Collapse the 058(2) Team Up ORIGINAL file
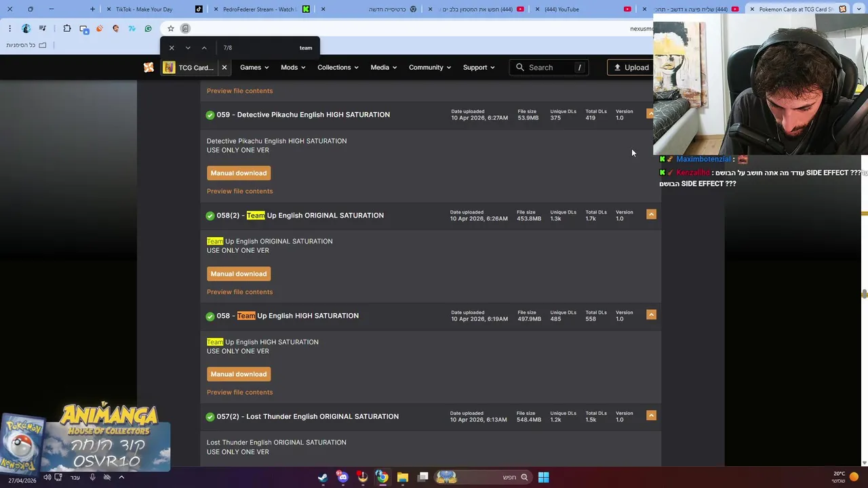 (x=651, y=214)
